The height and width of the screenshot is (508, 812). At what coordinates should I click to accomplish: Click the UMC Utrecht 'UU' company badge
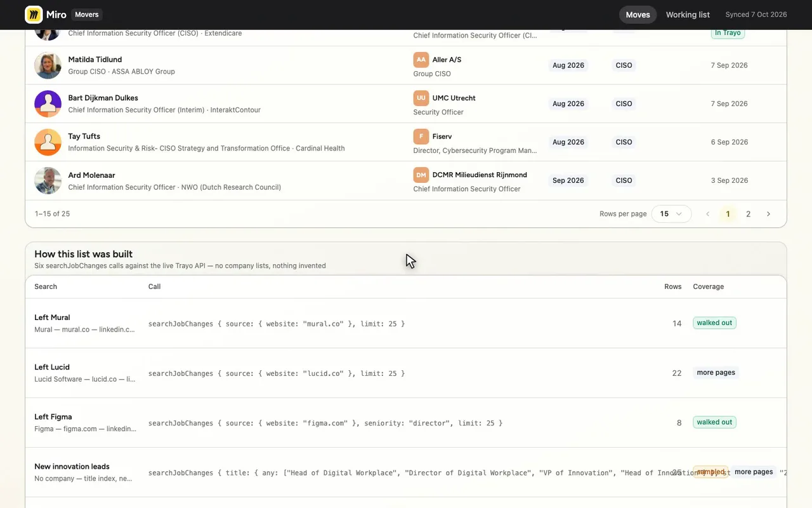click(421, 98)
